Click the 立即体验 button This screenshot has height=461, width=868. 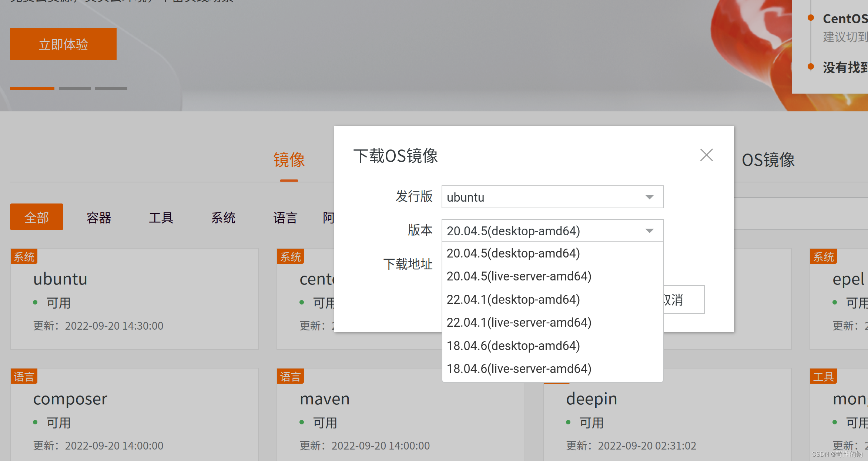(x=63, y=44)
